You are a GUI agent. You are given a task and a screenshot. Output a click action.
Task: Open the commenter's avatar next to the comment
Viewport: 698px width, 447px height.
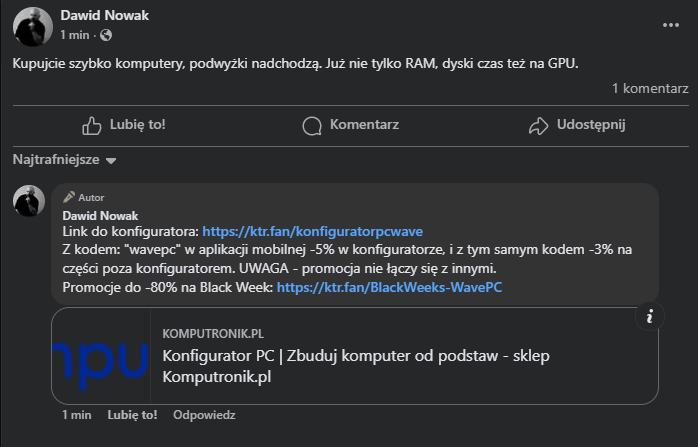pyautogui.click(x=28, y=201)
